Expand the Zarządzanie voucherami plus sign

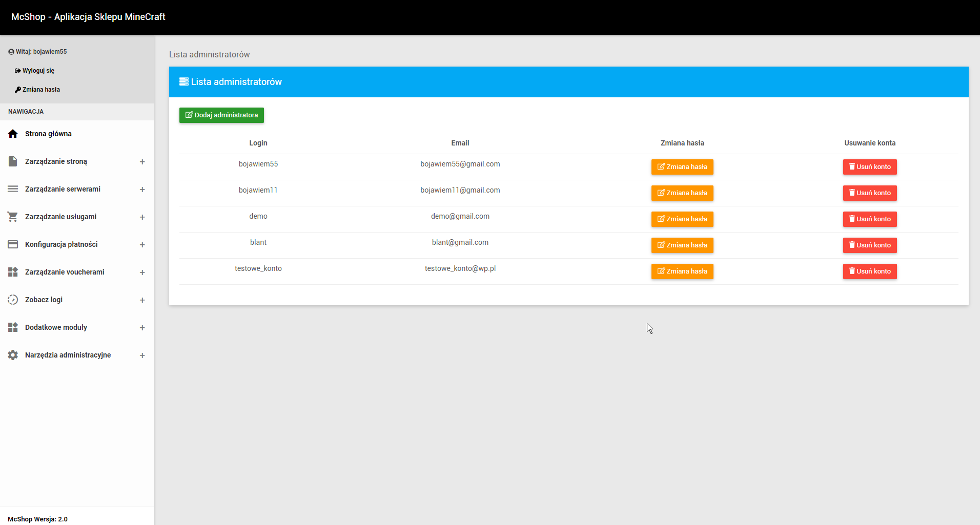pos(142,272)
